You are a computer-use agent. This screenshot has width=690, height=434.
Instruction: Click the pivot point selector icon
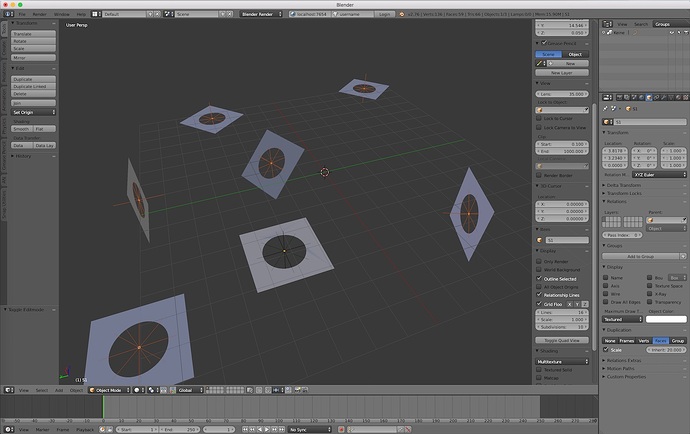click(153, 390)
